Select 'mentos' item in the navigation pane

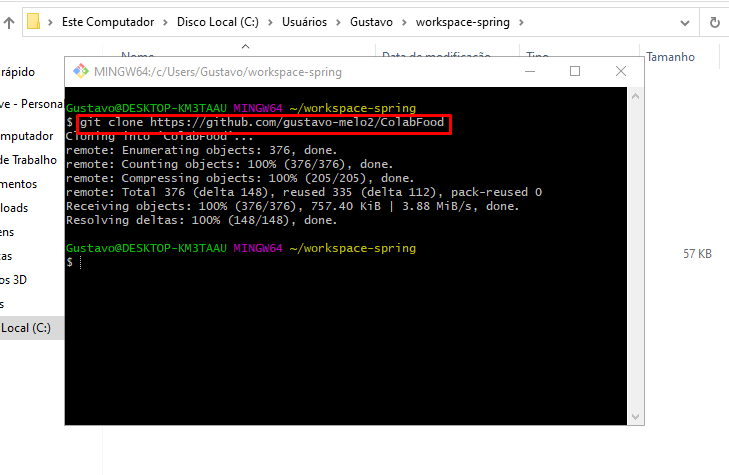[18, 184]
